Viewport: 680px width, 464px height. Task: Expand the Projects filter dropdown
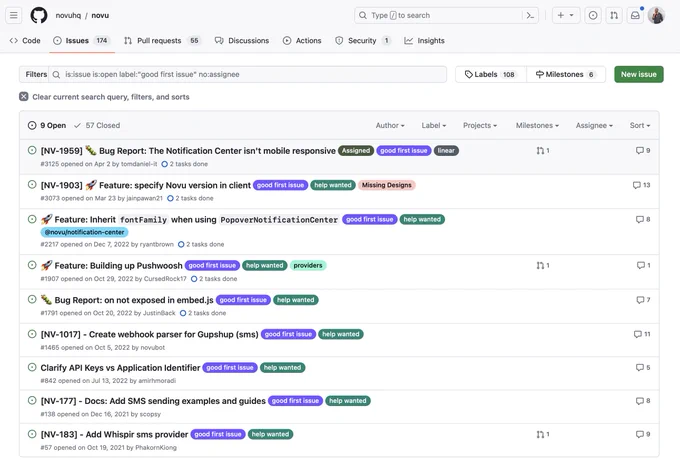(480, 125)
